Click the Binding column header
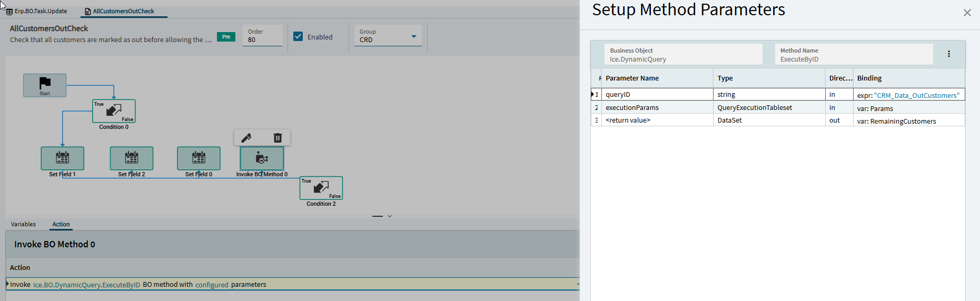Viewport: 980px width, 301px height. tap(909, 78)
